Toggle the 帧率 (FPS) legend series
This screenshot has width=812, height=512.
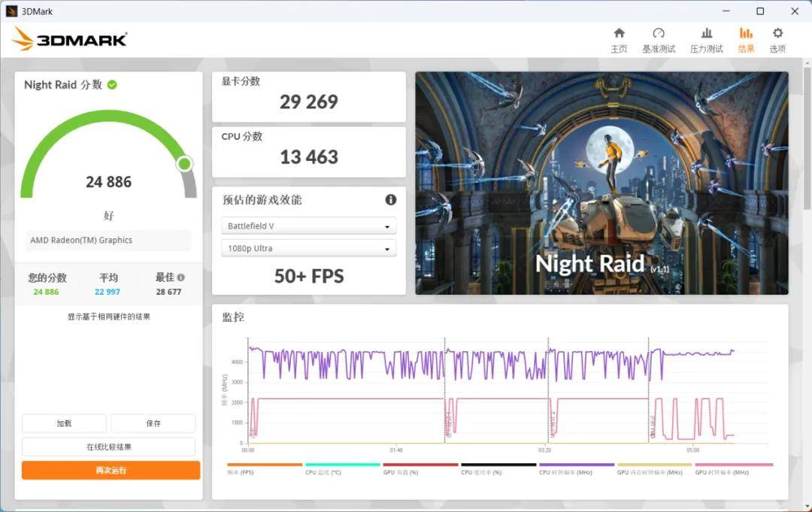[265, 469]
